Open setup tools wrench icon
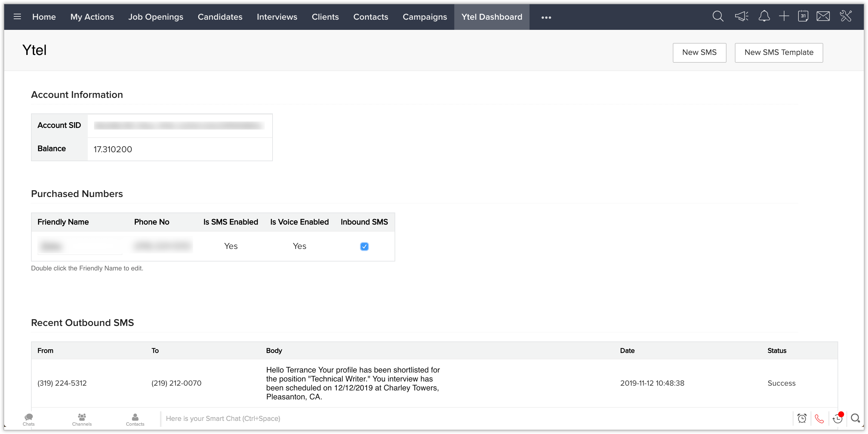 (846, 16)
